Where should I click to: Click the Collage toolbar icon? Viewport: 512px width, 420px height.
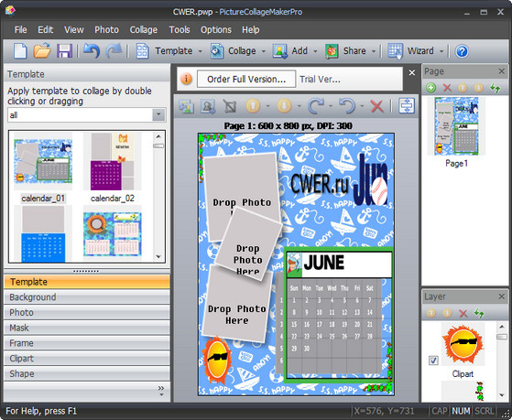(x=217, y=51)
